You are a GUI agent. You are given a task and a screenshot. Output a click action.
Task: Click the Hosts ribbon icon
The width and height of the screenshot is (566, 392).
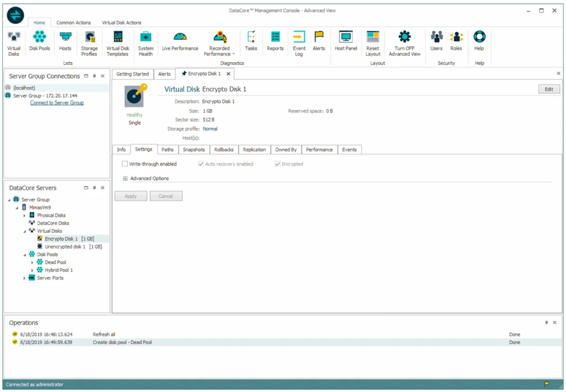point(65,41)
